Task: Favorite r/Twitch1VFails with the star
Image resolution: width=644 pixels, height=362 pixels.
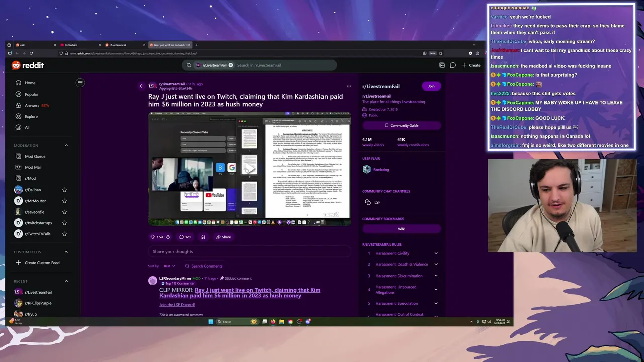Action: (64, 234)
